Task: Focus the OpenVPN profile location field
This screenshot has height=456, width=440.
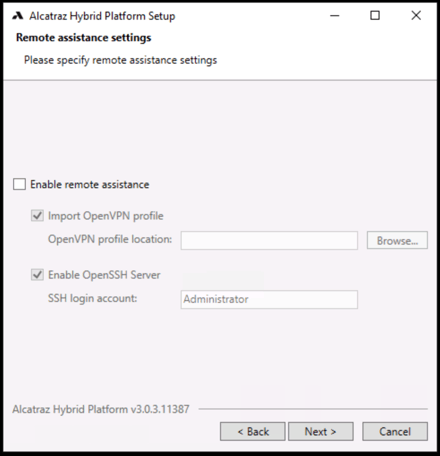Action: (x=269, y=240)
